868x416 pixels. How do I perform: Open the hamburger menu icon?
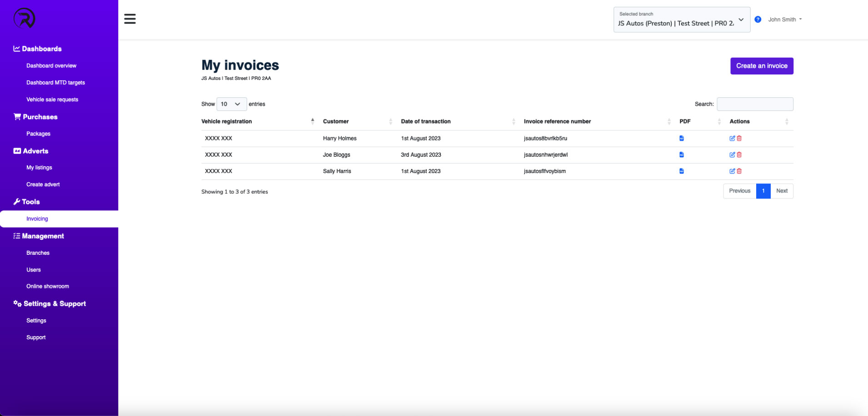tap(130, 19)
